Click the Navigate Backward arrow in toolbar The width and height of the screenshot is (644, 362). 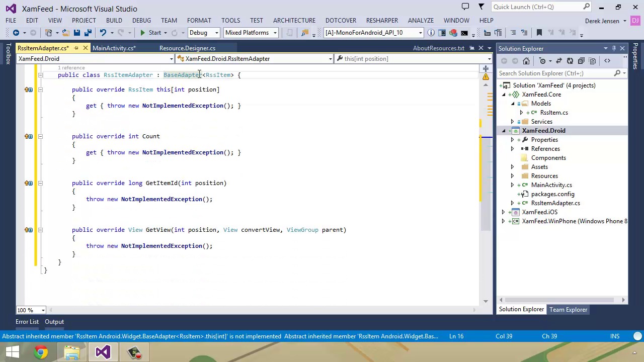[16, 33]
